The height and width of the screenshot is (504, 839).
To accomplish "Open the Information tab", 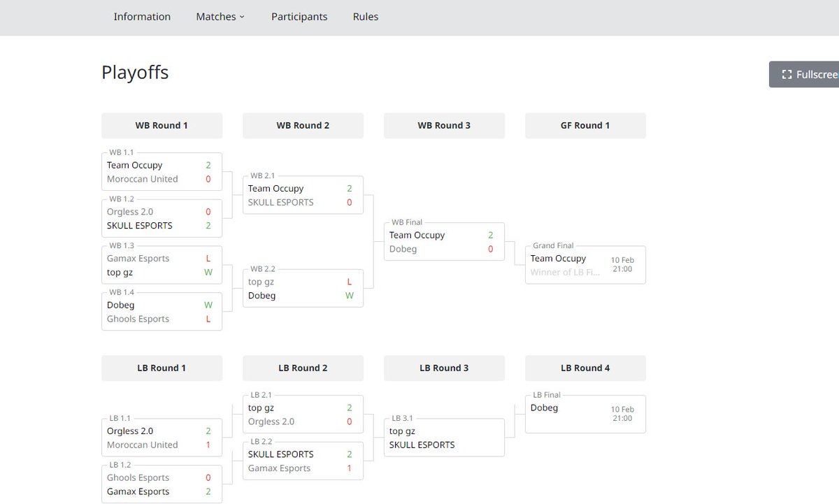I will pos(142,17).
